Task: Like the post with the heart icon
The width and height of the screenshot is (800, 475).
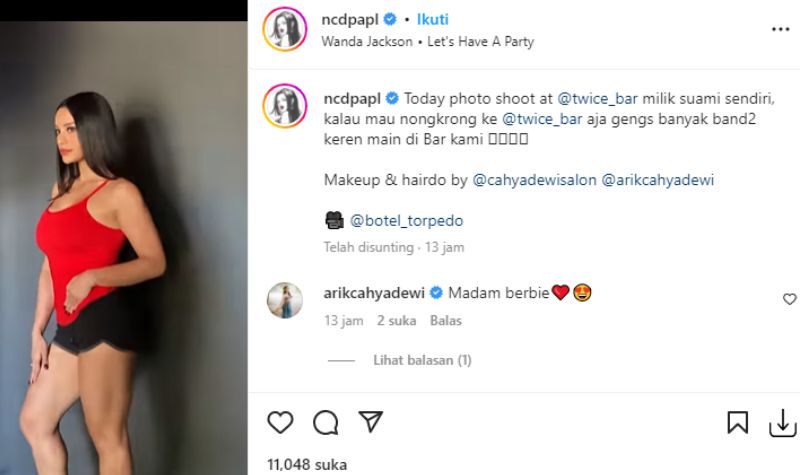Action: click(x=281, y=423)
